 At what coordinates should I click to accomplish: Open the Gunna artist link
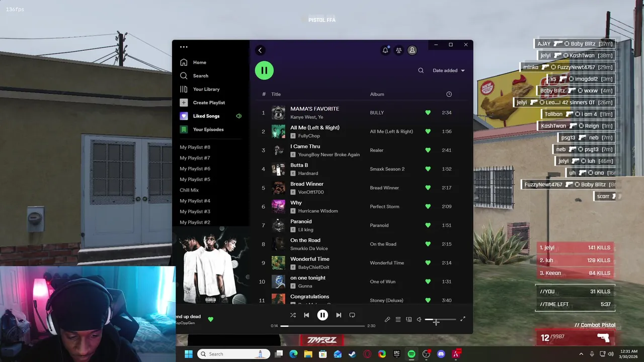pos(305,286)
